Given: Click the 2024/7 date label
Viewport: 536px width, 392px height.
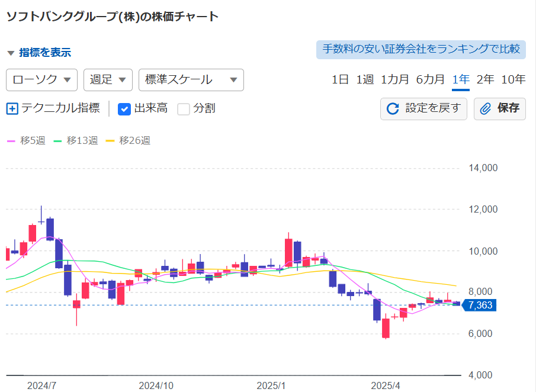Looking at the screenshot, I should coord(41,386).
